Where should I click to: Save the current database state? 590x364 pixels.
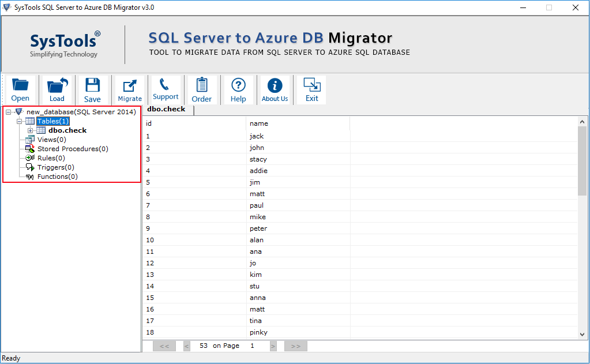click(x=92, y=89)
